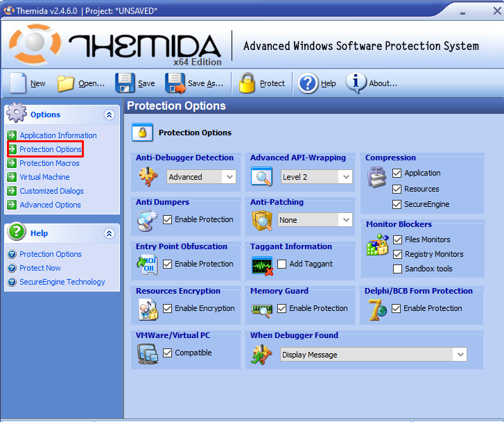Click the About info bubble icon
This screenshot has width=504, height=422.
356,83
